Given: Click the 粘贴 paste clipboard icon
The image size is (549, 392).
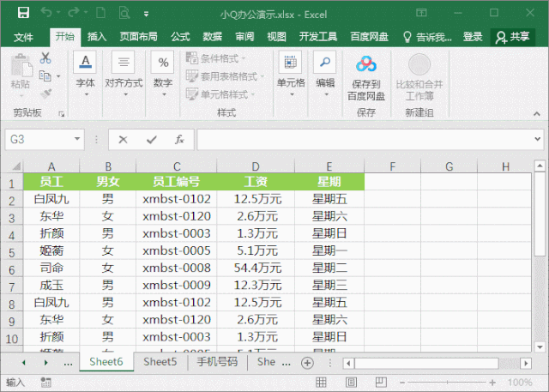Looking at the screenshot, I should click(x=21, y=65).
